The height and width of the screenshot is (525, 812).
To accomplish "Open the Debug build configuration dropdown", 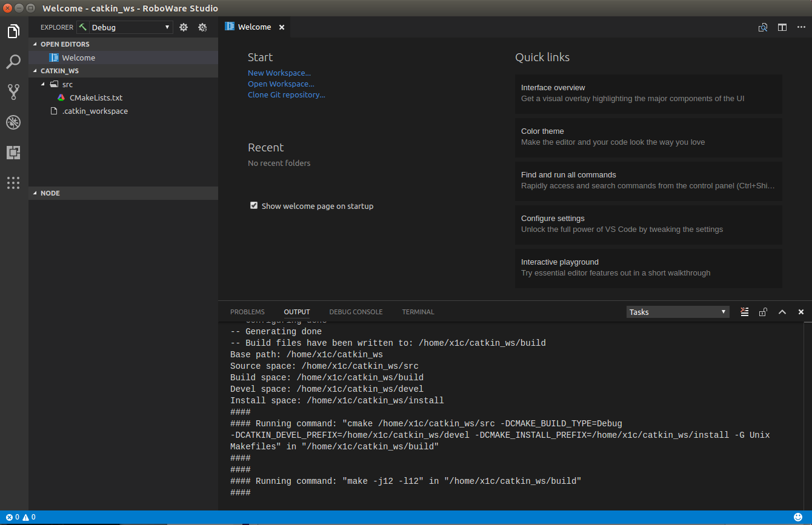I will [131, 27].
